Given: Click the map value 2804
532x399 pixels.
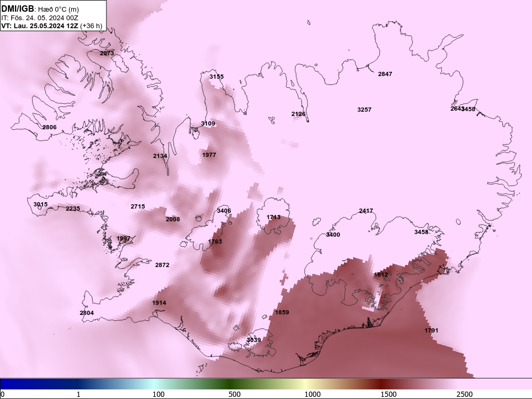Looking at the screenshot, I should [87, 313].
